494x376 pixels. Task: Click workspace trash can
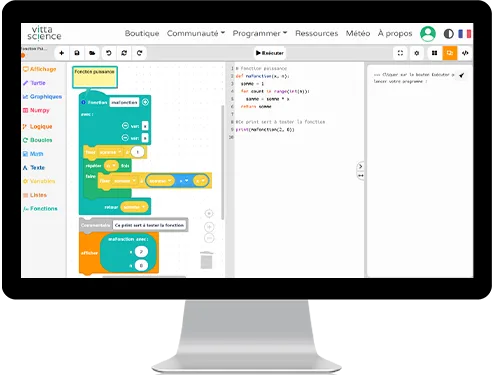[x=207, y=260]
